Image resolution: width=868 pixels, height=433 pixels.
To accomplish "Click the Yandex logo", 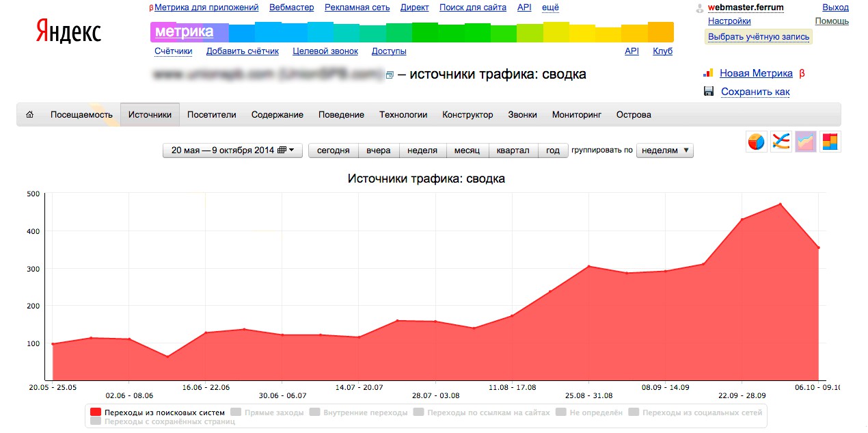I will coord(68,31).
